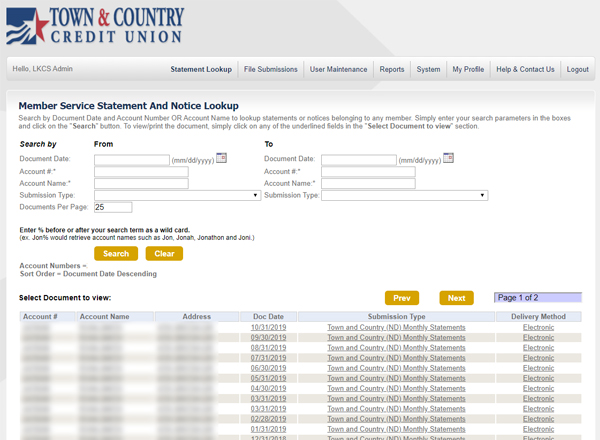Click the Address column header
The image size is (600, 440).
tap(197, 316)
